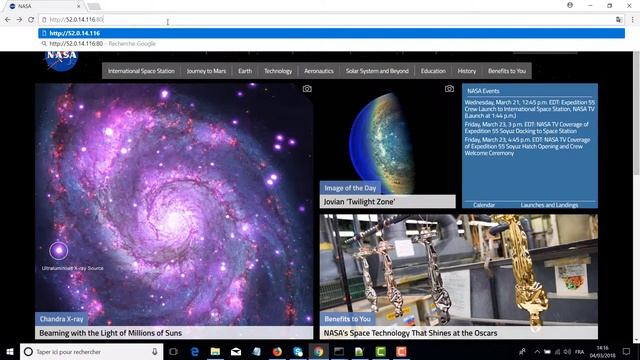Viewport: 640px width, 360px height.
Task: Click the Friday, March 23, 3 p.m. Soyuz Docking event
Action: tap(527, 127)
